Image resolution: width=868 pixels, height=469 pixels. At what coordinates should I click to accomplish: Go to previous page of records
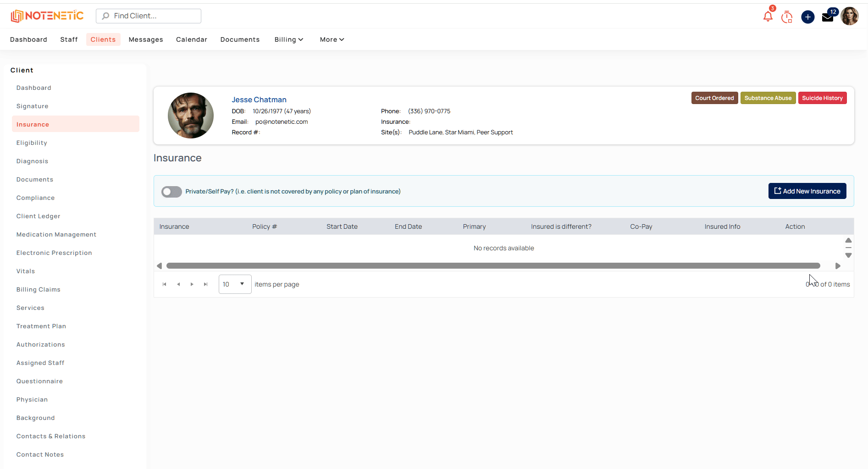178,284
